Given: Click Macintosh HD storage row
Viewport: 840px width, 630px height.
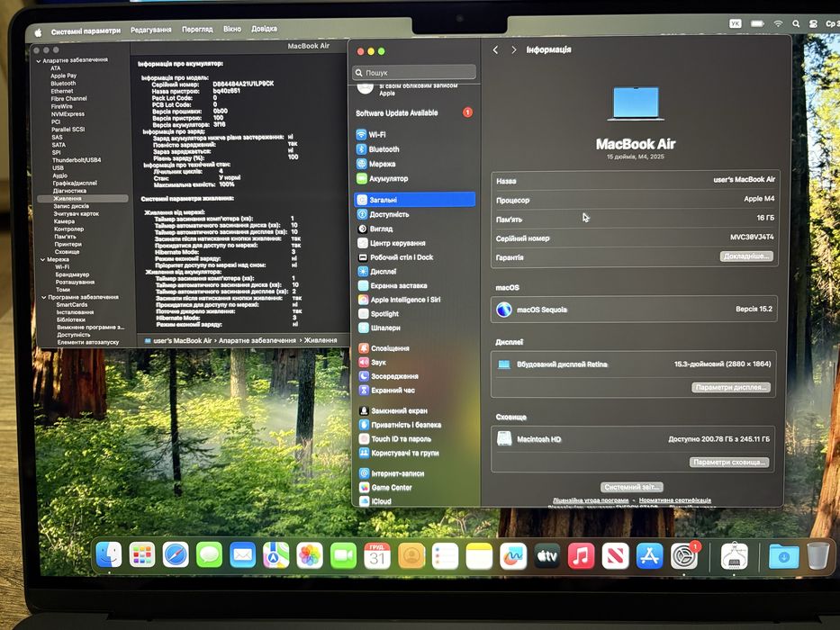Looking at the screenshot, I should (633, 439).
